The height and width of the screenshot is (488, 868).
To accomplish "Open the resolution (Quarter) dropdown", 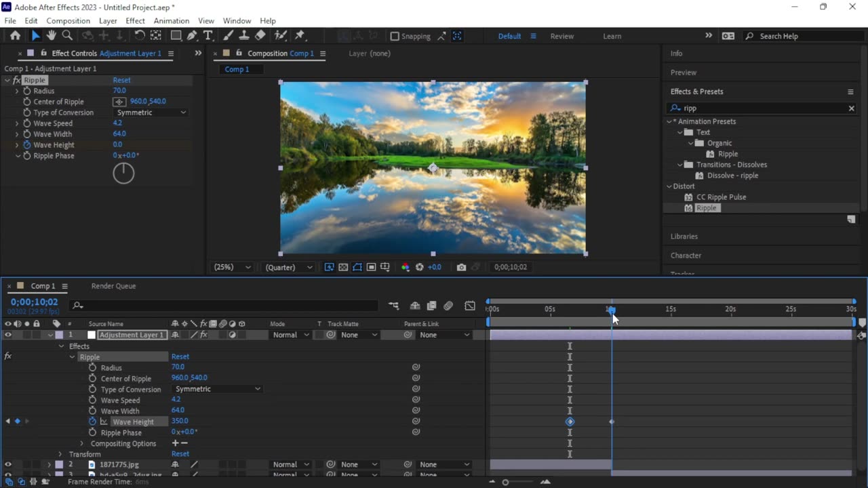I will click(x=289, y=267).
